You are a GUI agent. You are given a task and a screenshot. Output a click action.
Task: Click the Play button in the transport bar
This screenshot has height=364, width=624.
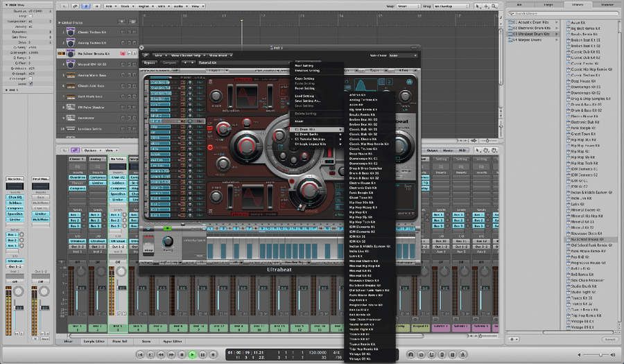click(x=192, y=354)
